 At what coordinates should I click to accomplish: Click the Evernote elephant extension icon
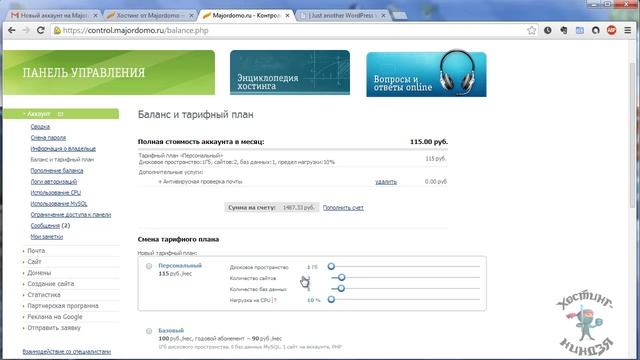pos(564,30)
